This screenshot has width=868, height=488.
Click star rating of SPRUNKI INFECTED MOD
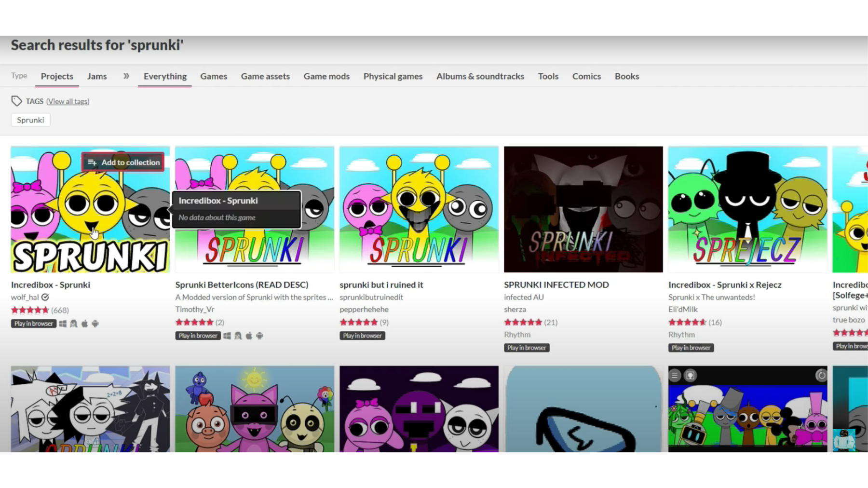523,322
